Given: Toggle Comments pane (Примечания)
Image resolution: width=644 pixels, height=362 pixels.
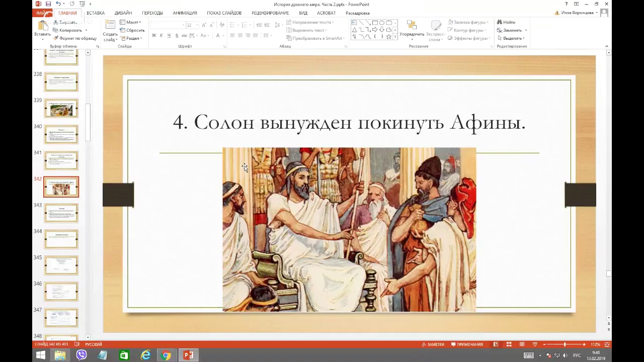Looking at the screenshot, I should coord(467,344).
